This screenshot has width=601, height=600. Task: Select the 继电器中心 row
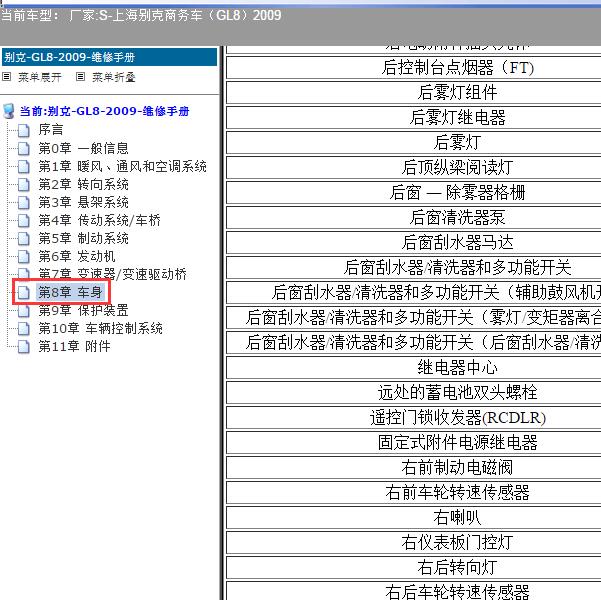tap(414, 367)
